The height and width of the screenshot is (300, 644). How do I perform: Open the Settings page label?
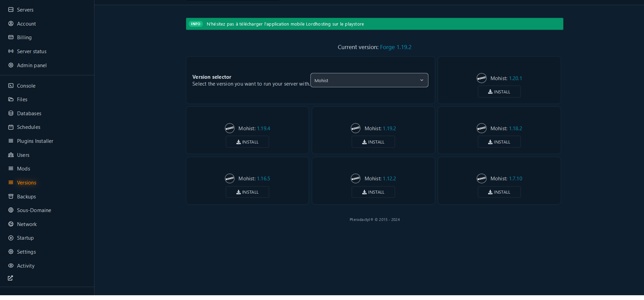point(27,252)
